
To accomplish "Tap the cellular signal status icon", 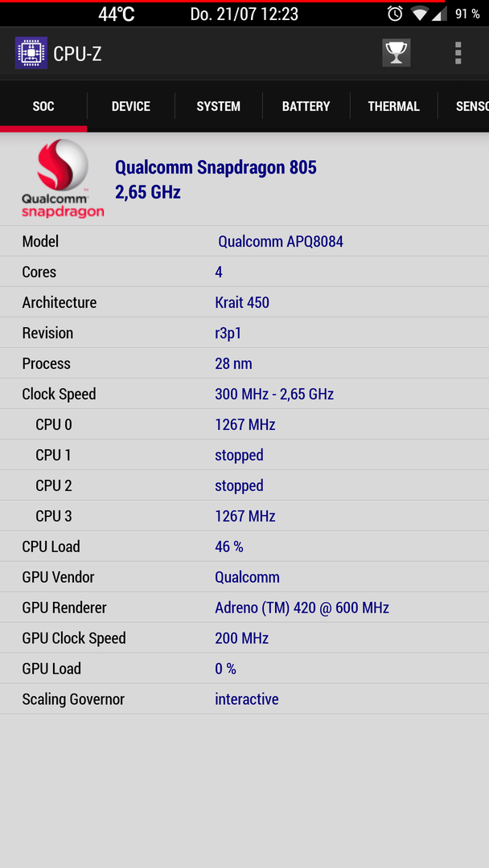I will click(x=439, y=14).
